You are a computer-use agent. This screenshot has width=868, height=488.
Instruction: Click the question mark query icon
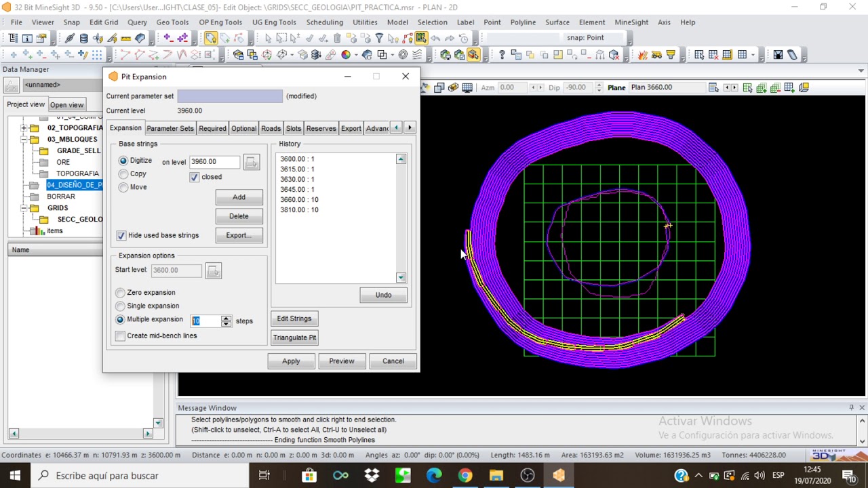(x=502, y=54)
